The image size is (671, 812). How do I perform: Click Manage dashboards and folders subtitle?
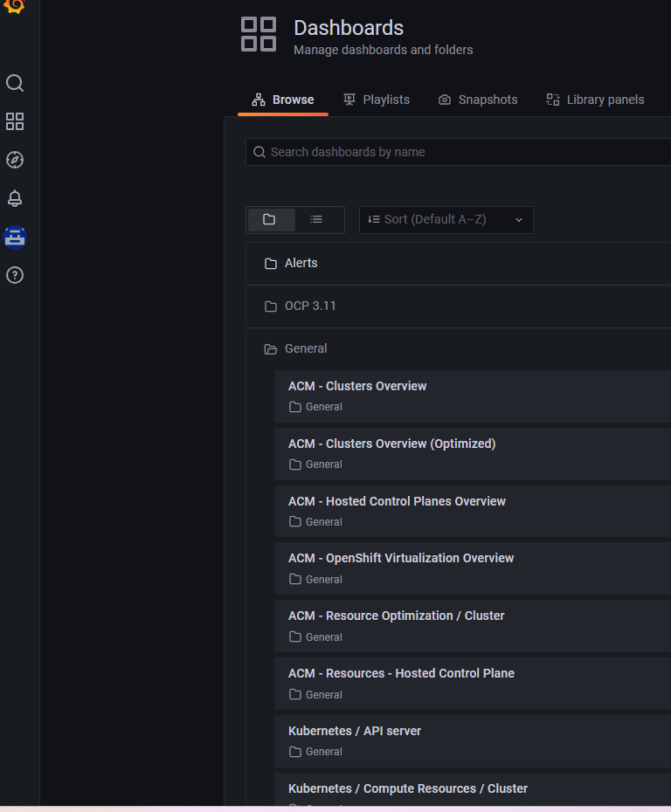(384, 51)
